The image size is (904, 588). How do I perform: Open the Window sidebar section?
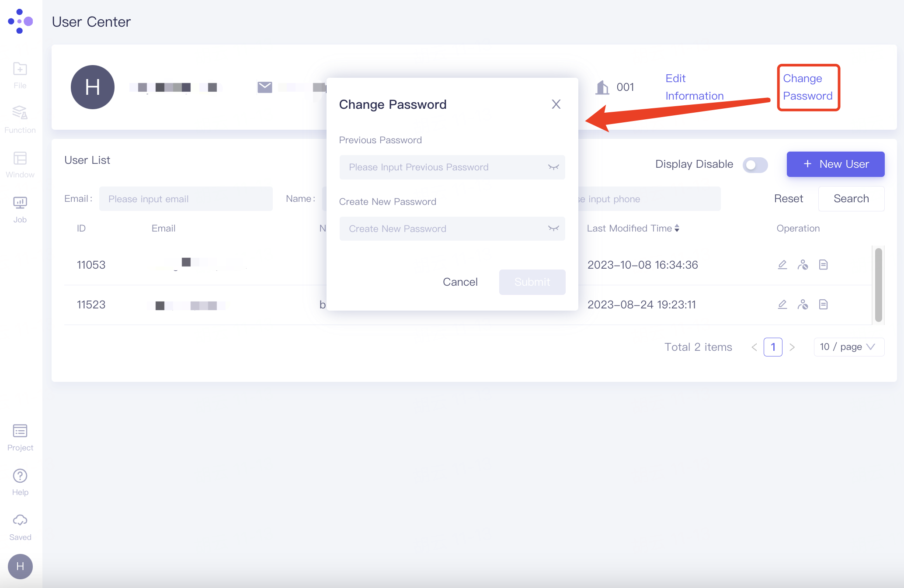point(20,164)
